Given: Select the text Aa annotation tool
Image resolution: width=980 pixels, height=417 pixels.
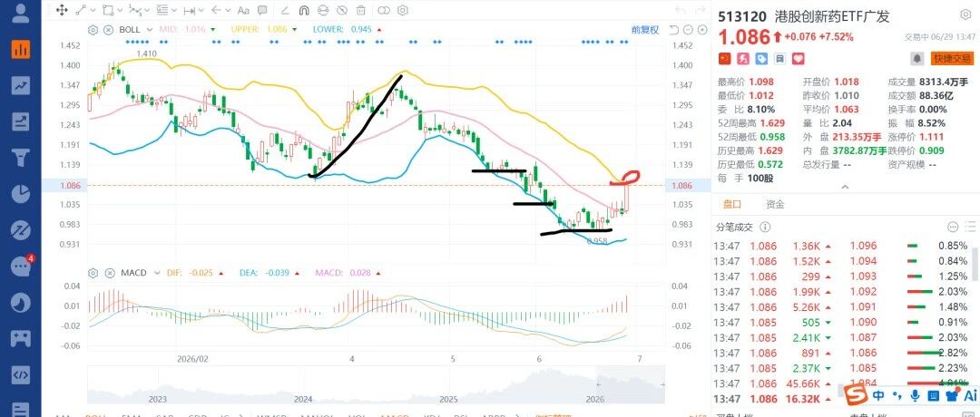Looking at the screenshot, I should pyautogui.click(x=244, y=10).
